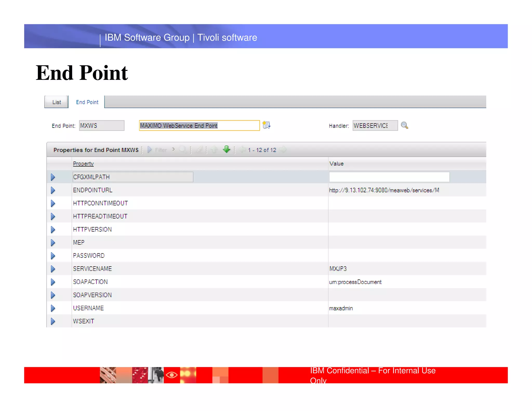Click the End Point MXWS field
Image resolution: width=532 pixels, height=411 pixels.
point(102,125)
